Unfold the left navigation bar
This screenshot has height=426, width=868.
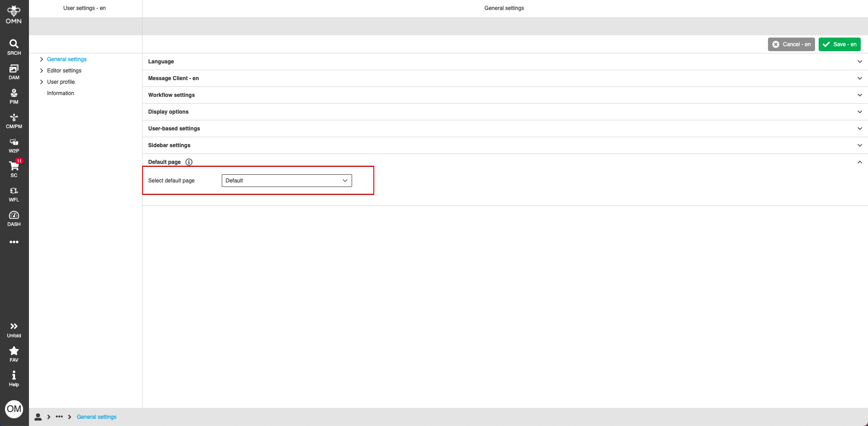[x=14, y=330]
